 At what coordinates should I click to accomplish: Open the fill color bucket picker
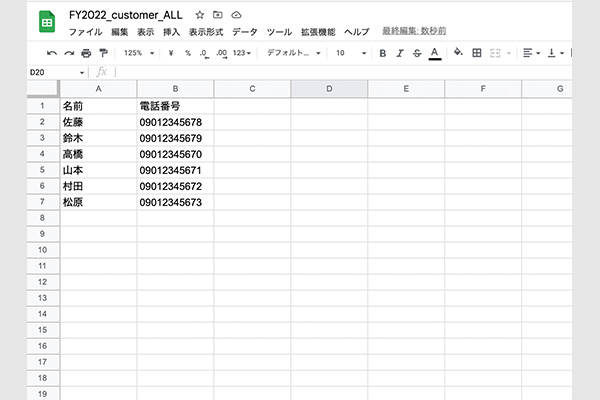coord(458,53)
